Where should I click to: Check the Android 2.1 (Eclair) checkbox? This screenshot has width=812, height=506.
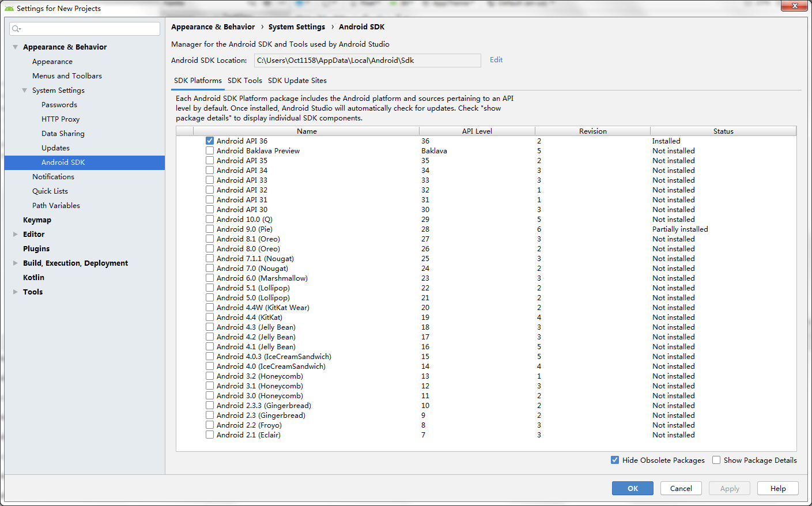tap(210, 435)
